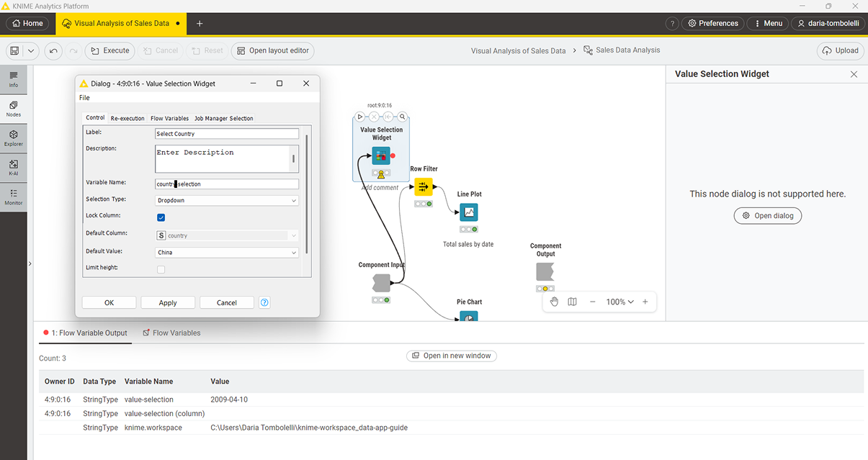Click the Open dialog button in right panel
Viewport: 868px width, 460px height.
pyautogui.click(x=768, y=215)
